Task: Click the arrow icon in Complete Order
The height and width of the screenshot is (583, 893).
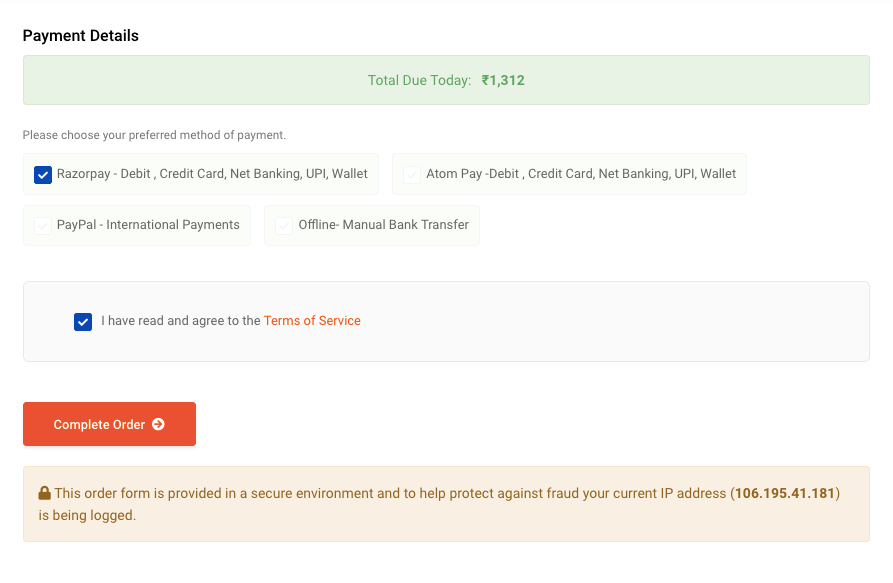Action: coord(158,425)
